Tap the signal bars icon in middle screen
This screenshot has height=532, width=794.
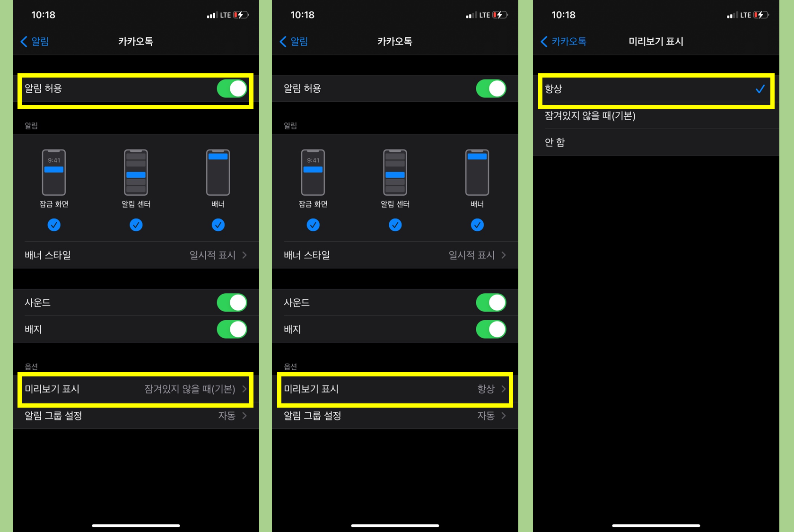tap(471, 16)
